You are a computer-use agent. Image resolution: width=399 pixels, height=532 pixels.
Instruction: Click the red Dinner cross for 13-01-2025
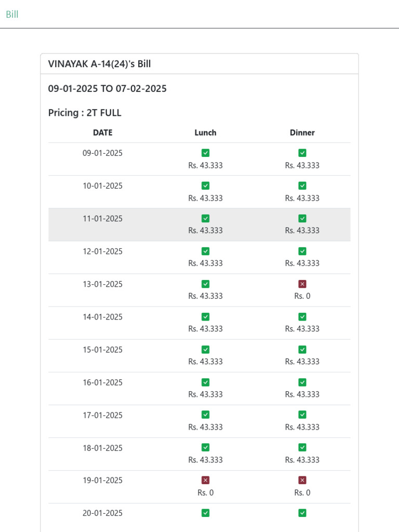(302, 284)
